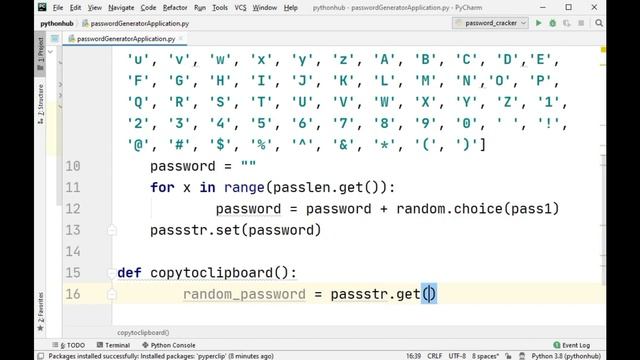The height and width of the screenshot is (360, 640).
Task: Click the Stop square icon
Action: [581, 23]
